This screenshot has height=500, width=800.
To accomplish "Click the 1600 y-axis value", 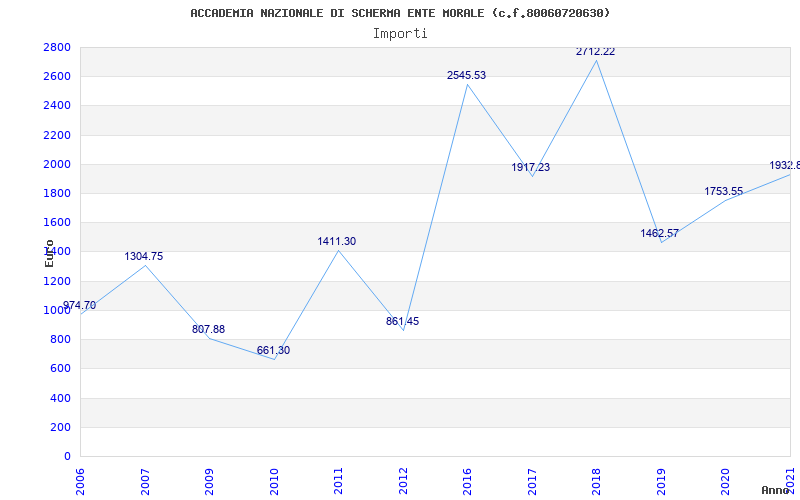I will 57,222.
